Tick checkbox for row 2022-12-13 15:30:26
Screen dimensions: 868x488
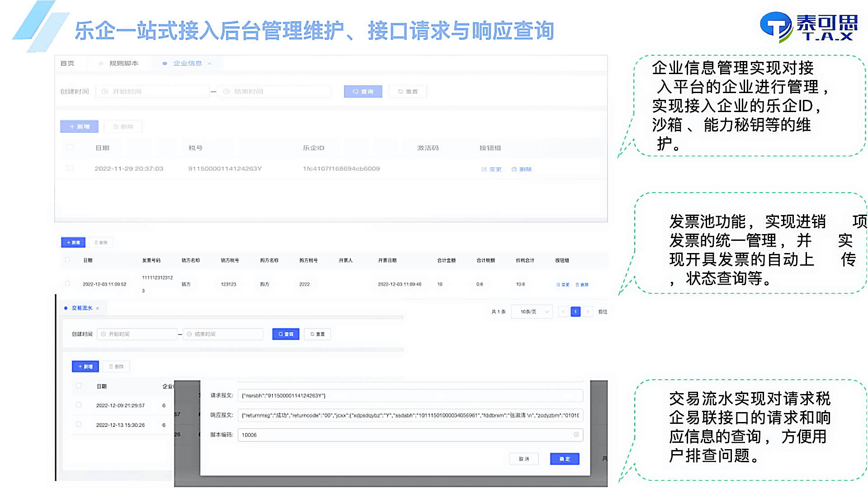tap(79, 424)
